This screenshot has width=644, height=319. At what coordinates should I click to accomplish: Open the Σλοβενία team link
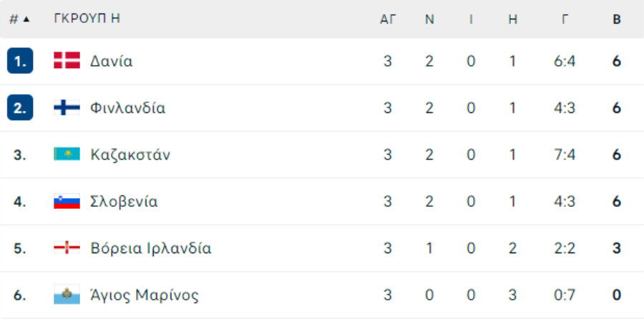click(124, 202)
